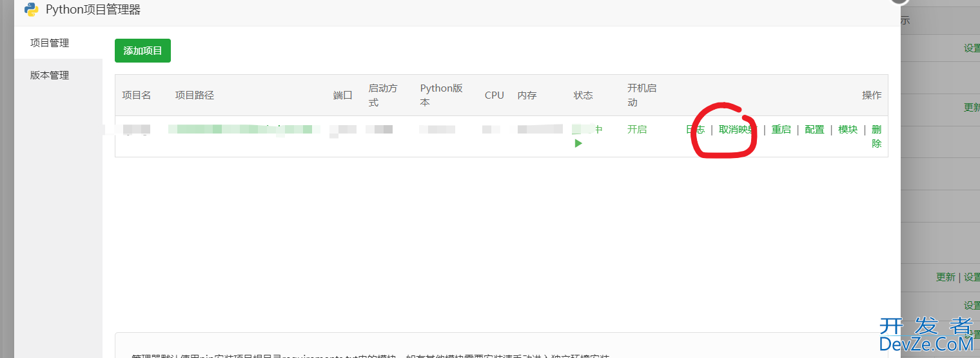Image resolution: width=980 pixels, height=358 pixels.
Task: Click the 项目名 column header
Action: point(137,95)
